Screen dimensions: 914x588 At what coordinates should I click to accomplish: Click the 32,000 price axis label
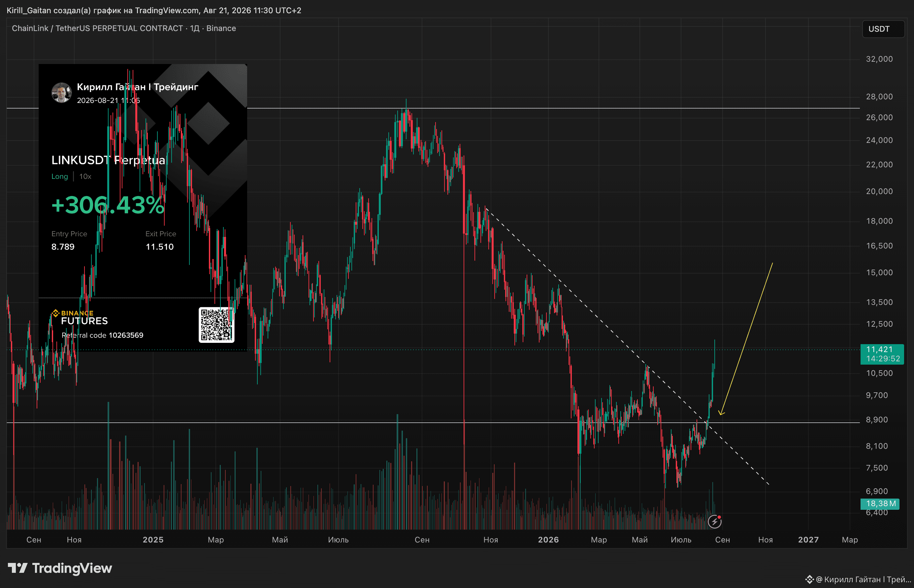click(x=879, y=59)
